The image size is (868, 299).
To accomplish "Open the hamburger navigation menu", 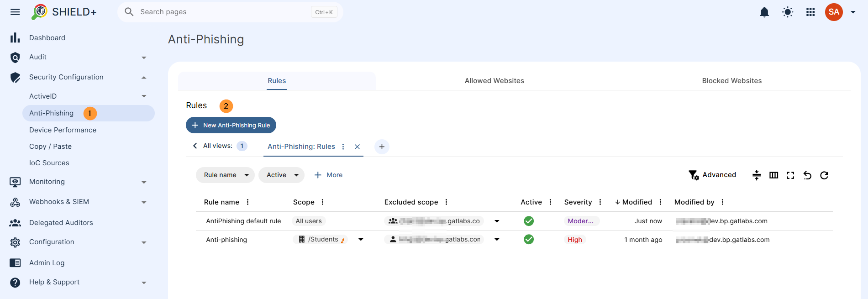I will tap(15, 12).
